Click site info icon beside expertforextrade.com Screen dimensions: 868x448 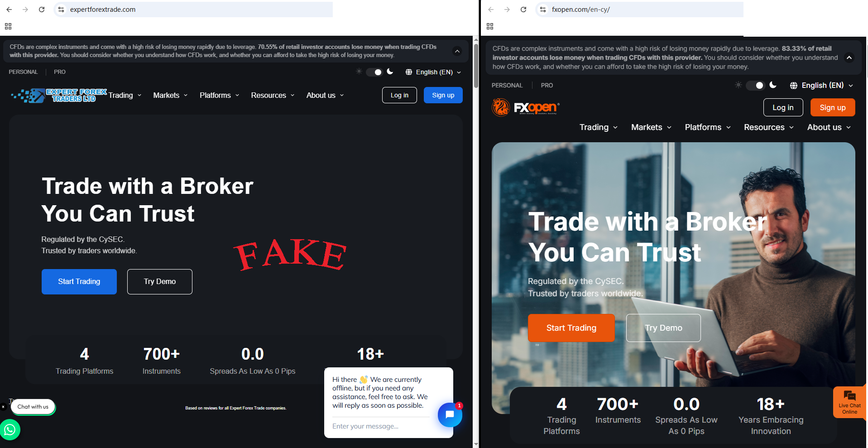pos(62,10)
